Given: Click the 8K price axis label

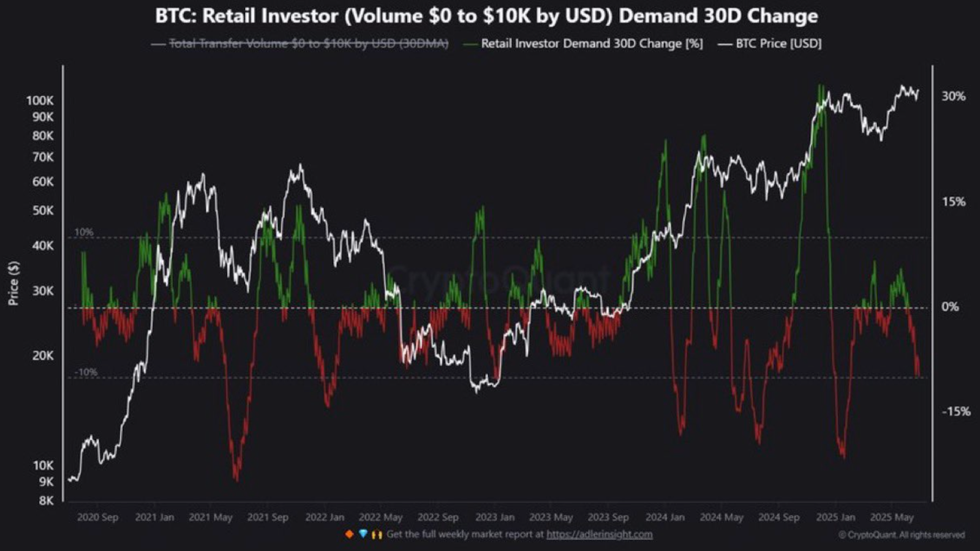Looking at the screenshot, I should tap(47, 500).
